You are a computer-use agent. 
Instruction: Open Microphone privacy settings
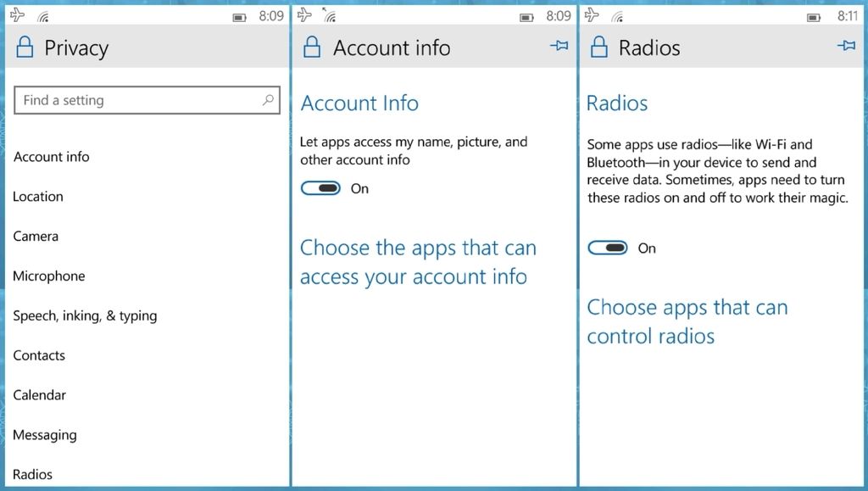[48, 276]
